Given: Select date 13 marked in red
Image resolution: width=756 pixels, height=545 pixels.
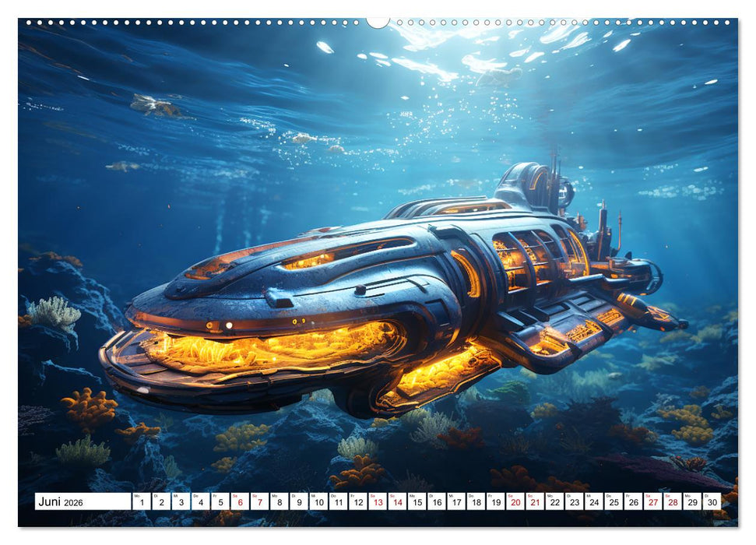Looking at the screenshot, I should click(x=378, y=504).
